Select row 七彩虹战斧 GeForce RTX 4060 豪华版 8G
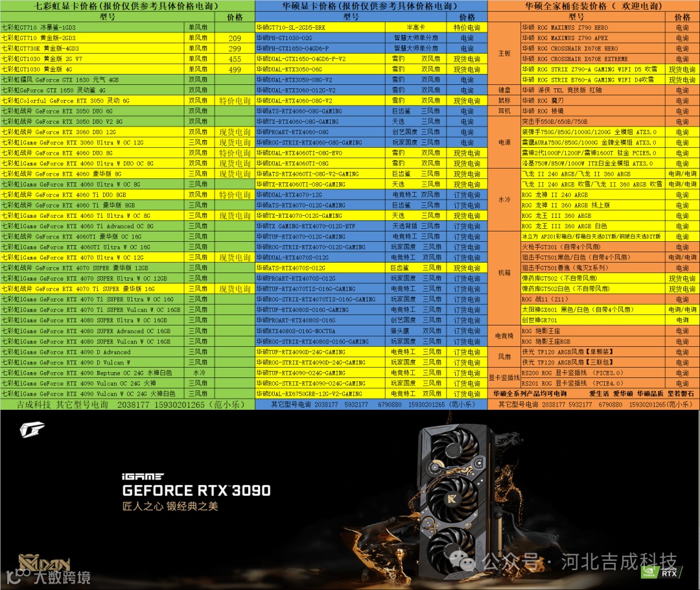Image resolution: width=700 pixels, height=590 pixels. point(127,174)
